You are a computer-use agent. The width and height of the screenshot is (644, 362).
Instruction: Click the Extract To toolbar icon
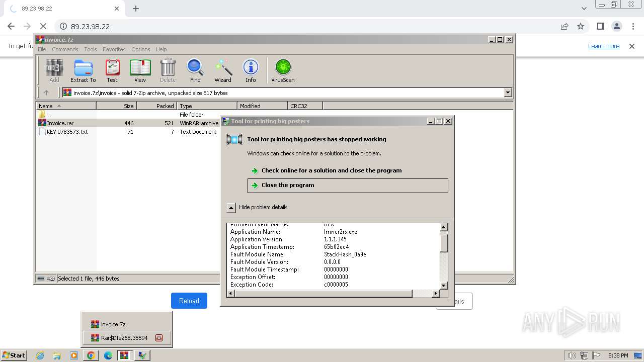click(x=83, y=70)
